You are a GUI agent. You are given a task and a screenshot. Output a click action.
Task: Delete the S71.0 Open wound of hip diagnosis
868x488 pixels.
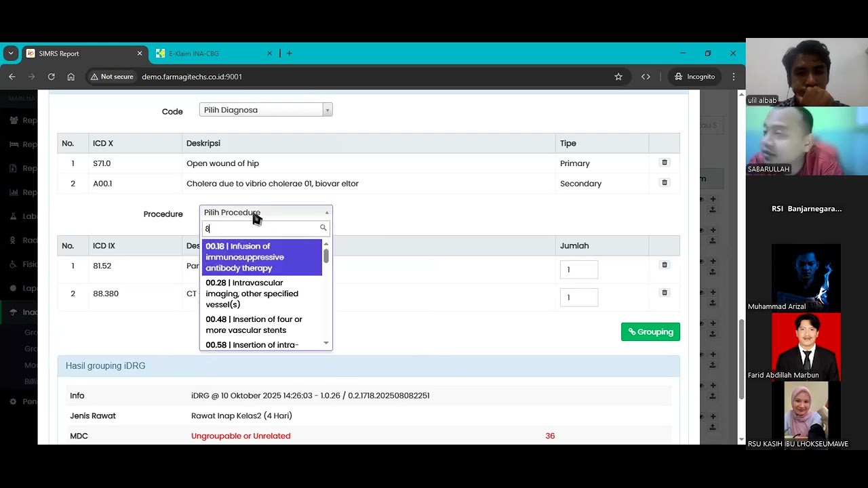pos(665,163)
